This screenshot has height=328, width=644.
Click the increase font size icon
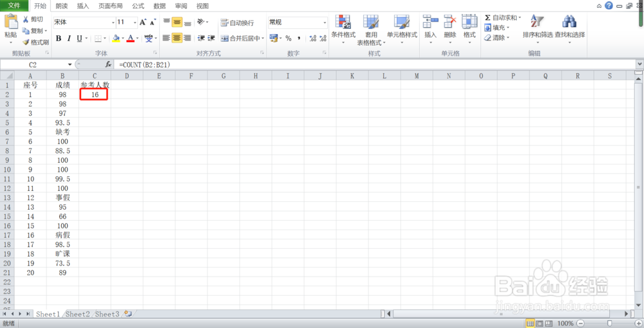142,22
